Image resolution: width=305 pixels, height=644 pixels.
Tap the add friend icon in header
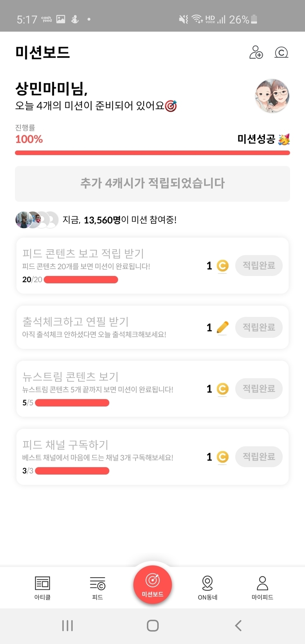(256, 52)
